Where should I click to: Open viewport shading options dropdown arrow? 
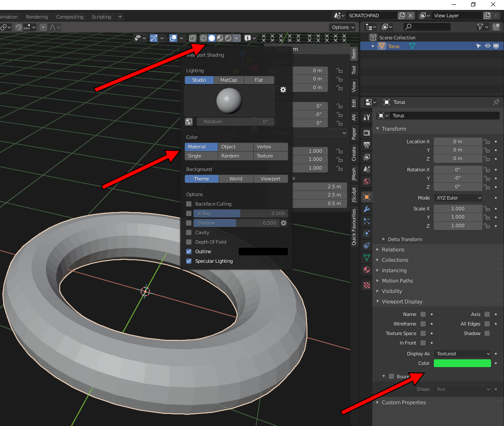[236, 38]
